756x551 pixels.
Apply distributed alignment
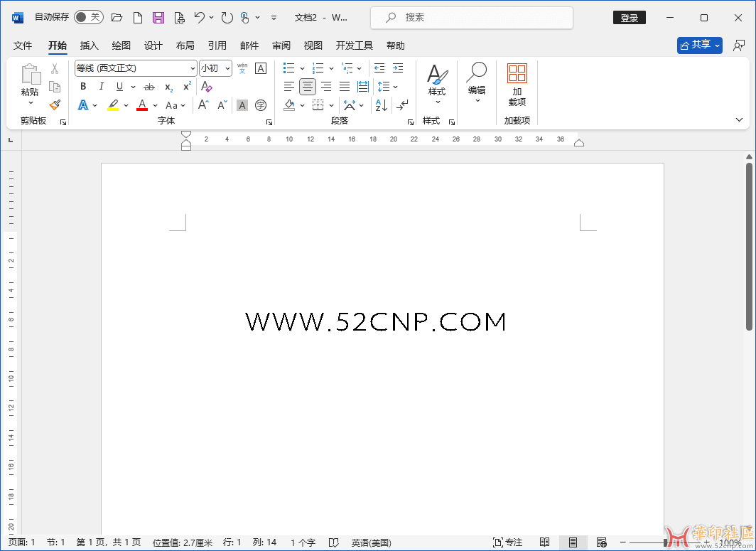tap(363, 87)
